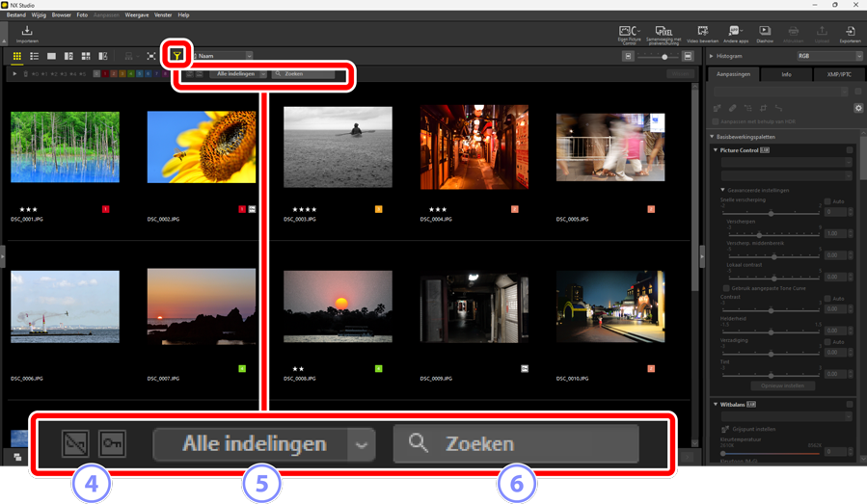Check Gebruik aangepaste Tone Curve

coord(726,288)
